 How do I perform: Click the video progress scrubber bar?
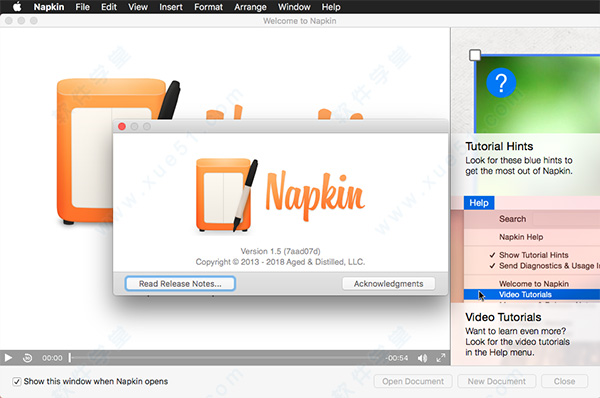pyautogui.click(x=226, y=358)
